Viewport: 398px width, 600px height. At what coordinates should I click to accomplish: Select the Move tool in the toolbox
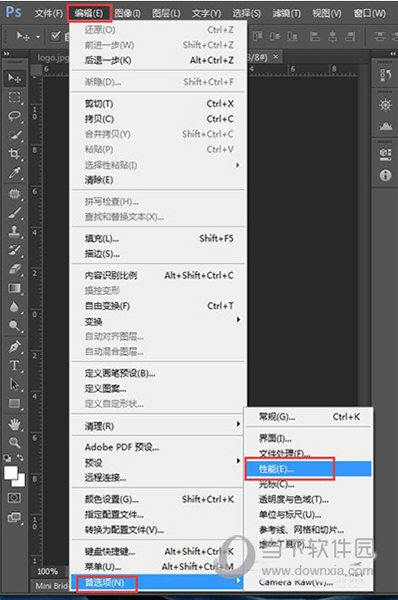pos(15,78)
